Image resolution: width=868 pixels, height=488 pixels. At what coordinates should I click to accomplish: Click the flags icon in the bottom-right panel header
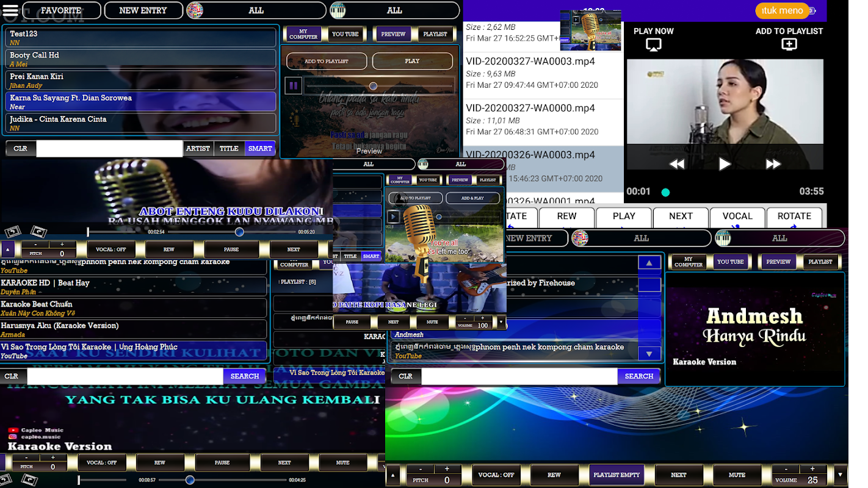tap(579, 238)
